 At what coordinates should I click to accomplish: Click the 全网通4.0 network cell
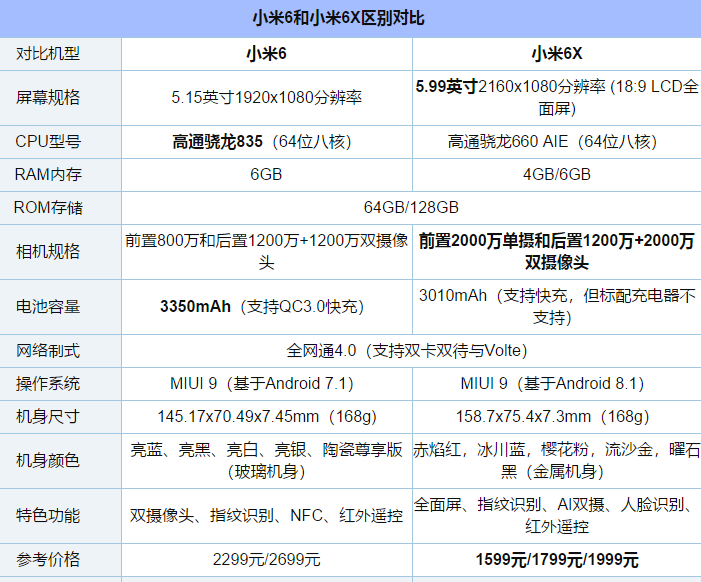[411, 350]
